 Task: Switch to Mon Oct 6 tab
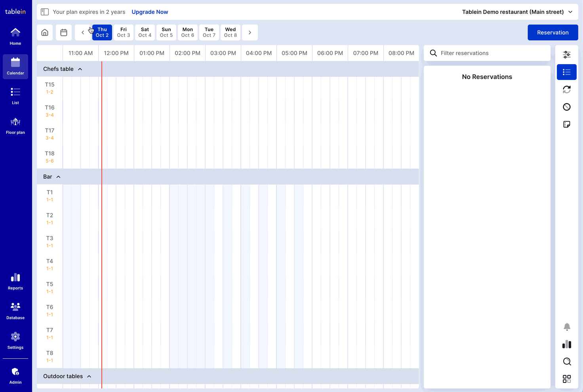coord(188,32)
